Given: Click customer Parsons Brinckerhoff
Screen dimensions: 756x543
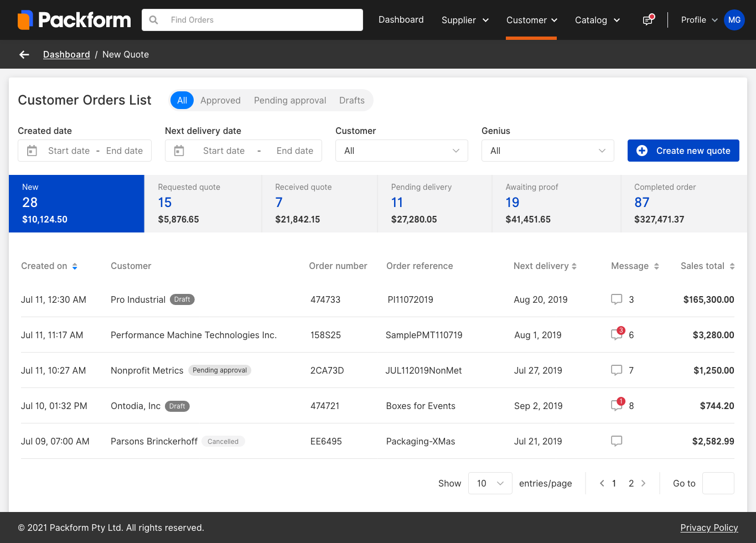Looking at the screenshot, I should [154, 441].
